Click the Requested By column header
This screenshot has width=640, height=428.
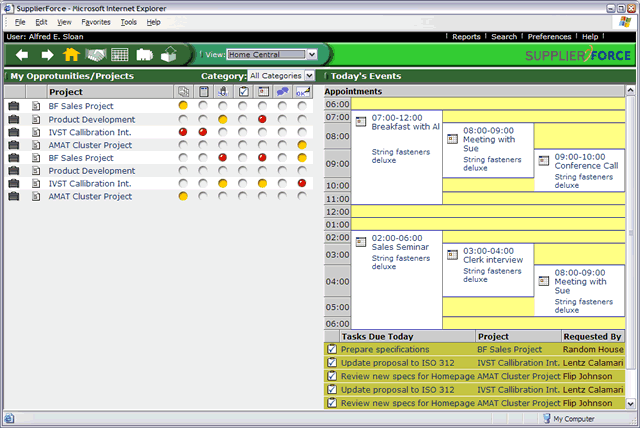[593, 336]
